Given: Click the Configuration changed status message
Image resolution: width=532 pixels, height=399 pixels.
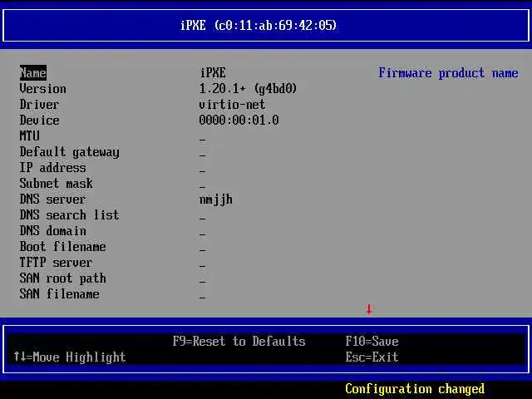Looking at the screenshot, I should pos(415,389).
